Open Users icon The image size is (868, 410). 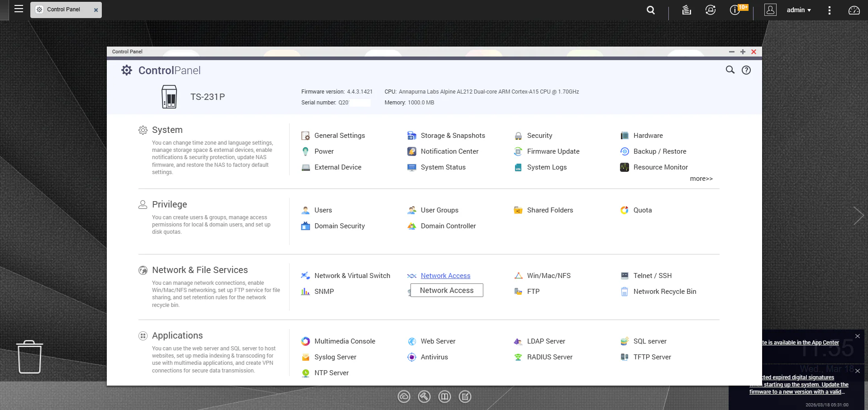tap(305, 210)
